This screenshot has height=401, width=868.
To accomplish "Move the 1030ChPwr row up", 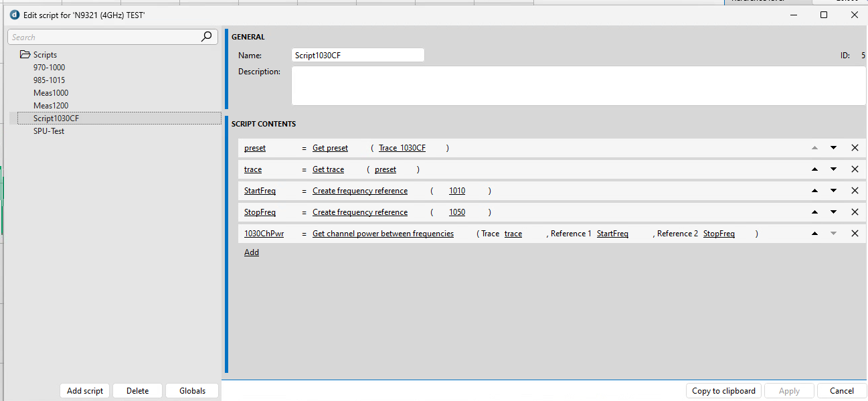I will click(x=814, y=234).
